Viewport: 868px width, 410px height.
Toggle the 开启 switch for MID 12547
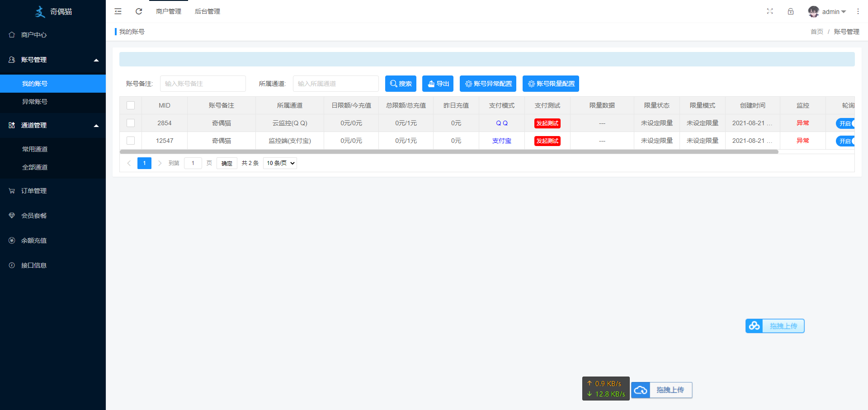[845, 141]
